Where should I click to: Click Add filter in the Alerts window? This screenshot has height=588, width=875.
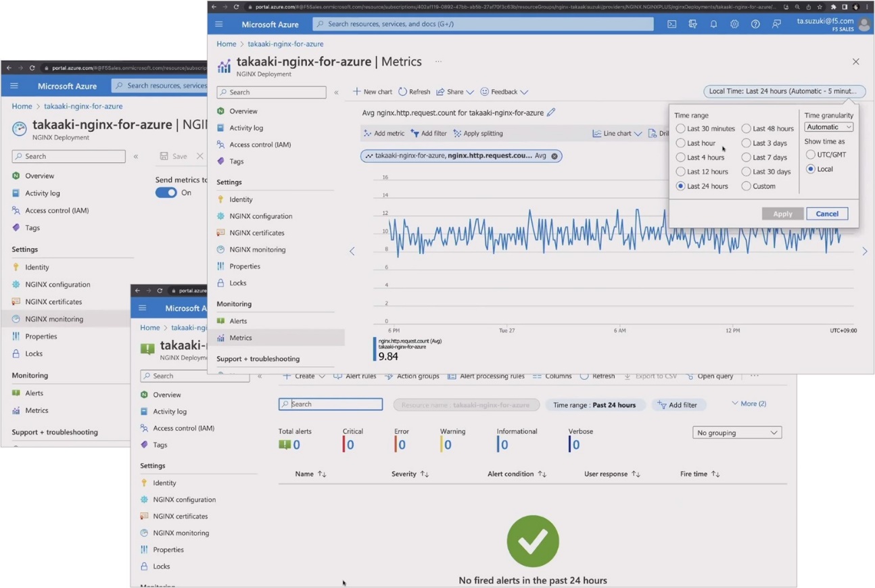coord(678,405)
